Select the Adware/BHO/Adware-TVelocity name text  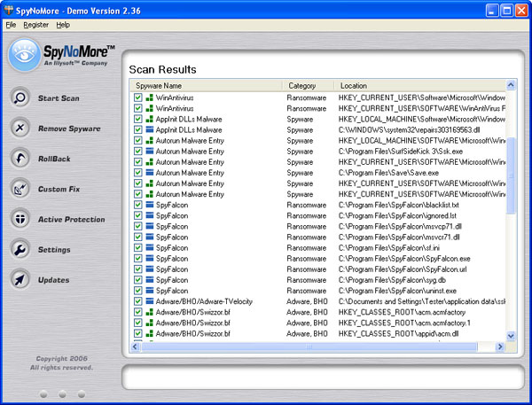click(x=204, y=301)
